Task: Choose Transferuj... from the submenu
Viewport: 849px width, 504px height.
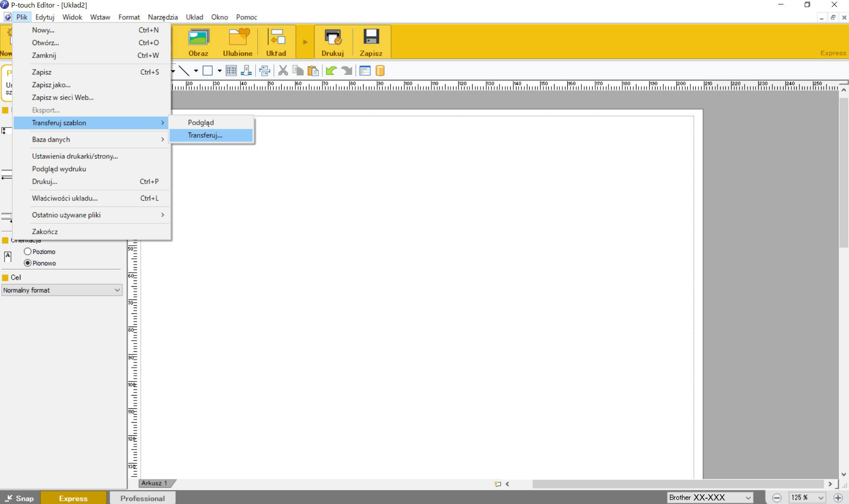Action: (205, 135)
